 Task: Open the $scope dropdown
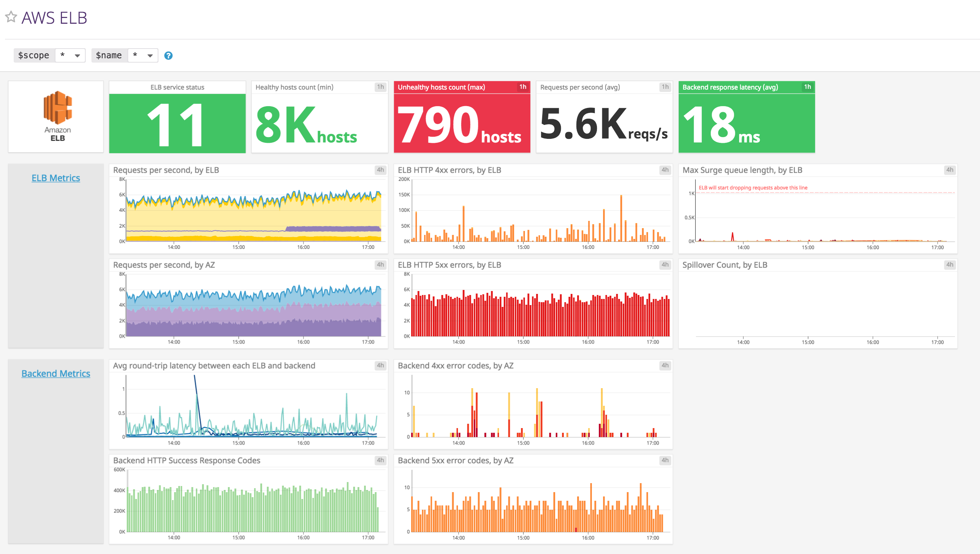pos(70,55)
